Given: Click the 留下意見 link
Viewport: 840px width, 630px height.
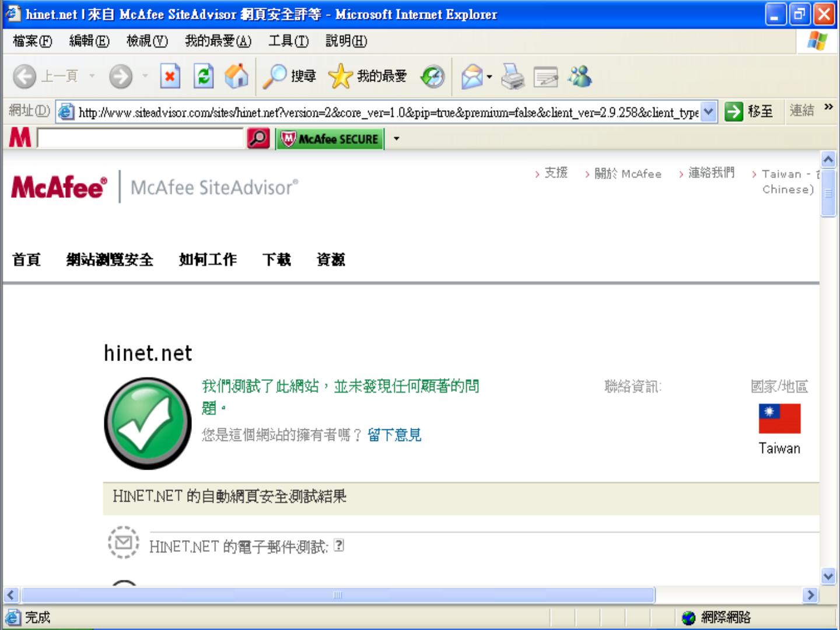Looking at the screenshot, I should click(x=394, y=435).
